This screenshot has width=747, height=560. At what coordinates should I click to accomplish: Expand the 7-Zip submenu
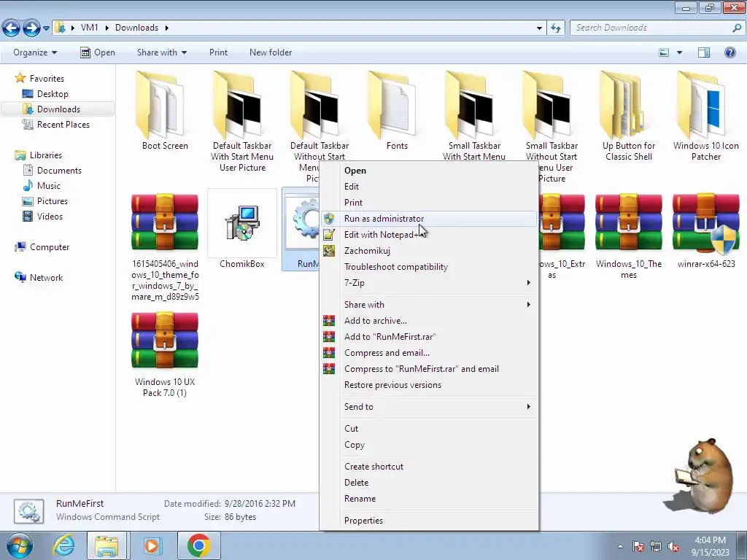429,283
